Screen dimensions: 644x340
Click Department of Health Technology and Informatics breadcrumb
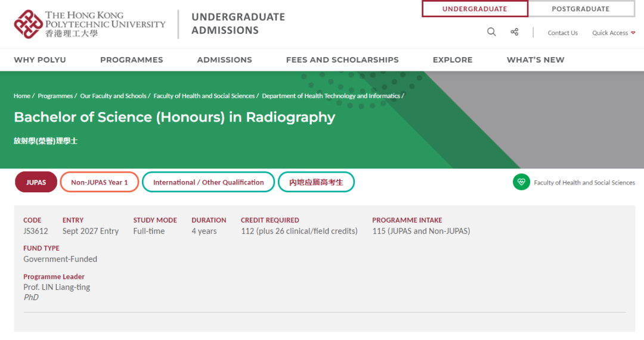tap(330, 96)
